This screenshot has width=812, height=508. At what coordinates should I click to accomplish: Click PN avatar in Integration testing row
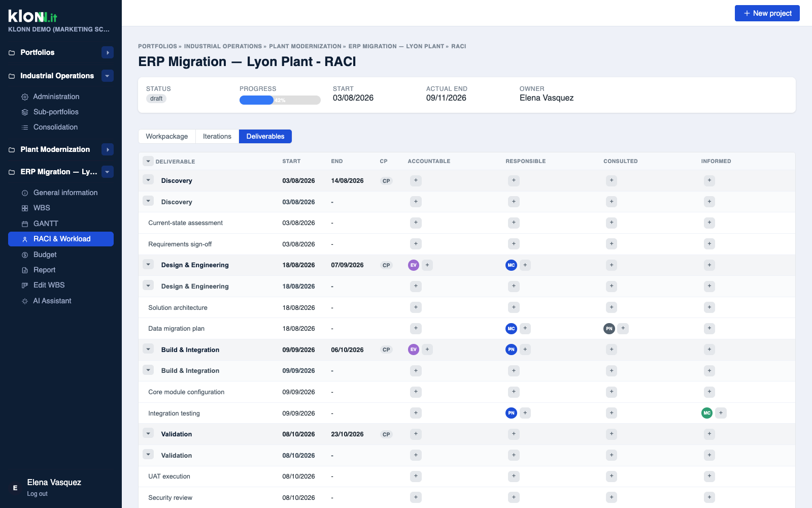pos(511,413)
